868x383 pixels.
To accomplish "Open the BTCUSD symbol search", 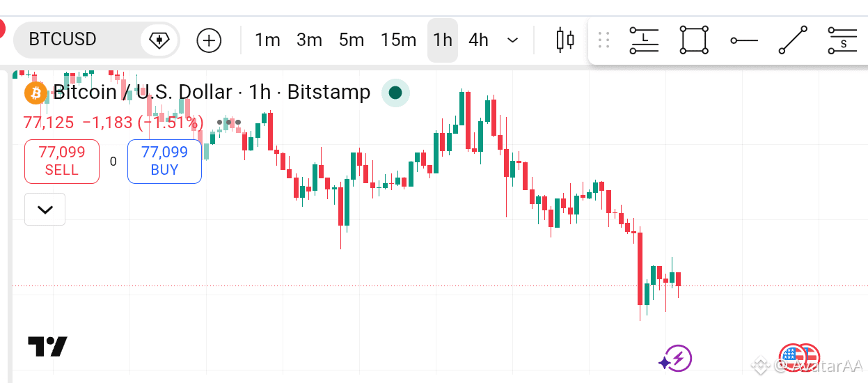I will tap(63, 40).
